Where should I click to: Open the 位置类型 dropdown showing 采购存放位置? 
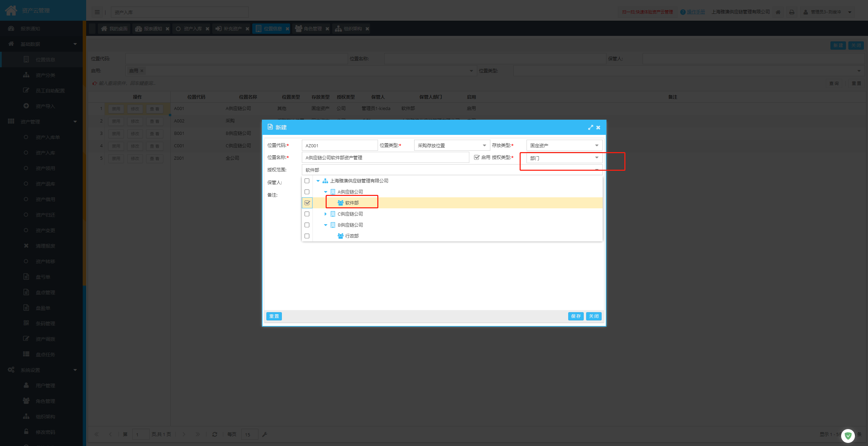452,146
